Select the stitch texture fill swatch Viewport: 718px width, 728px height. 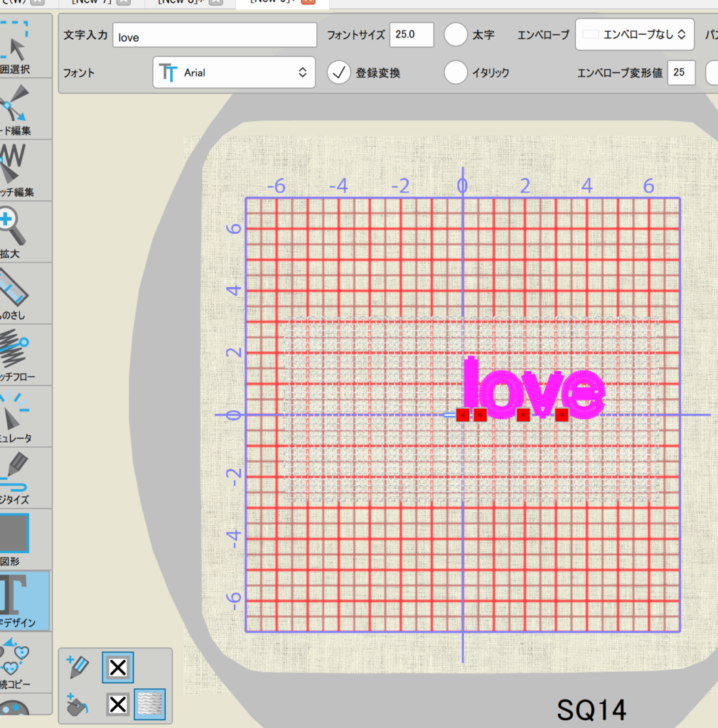click(x=149, y=705)
